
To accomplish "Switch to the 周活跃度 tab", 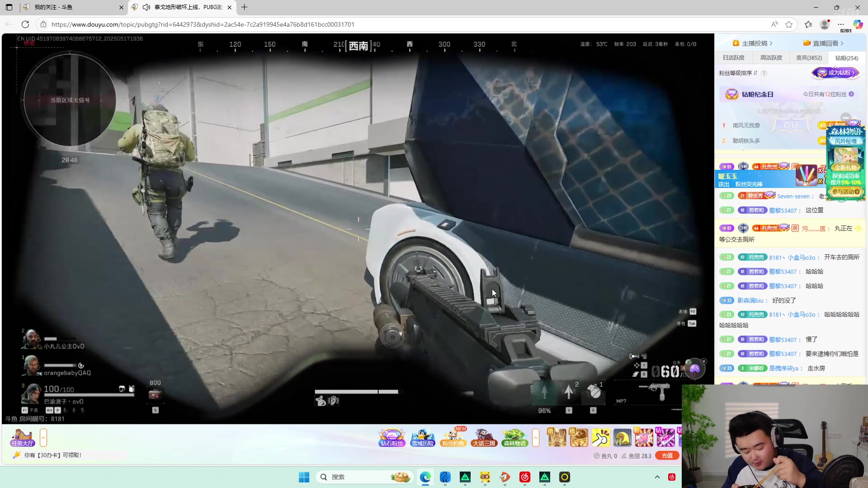I will pyautogui.click(x=771, y=58).
